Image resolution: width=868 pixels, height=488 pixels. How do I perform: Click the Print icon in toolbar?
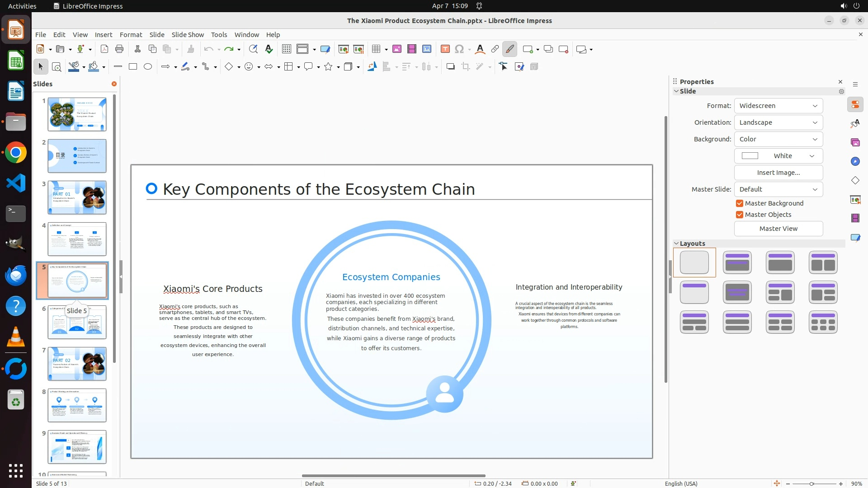click(119, 49)
